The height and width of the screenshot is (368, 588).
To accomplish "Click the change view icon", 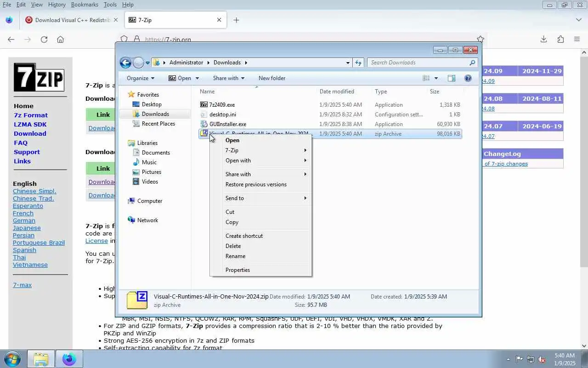I will pos(426,78).
